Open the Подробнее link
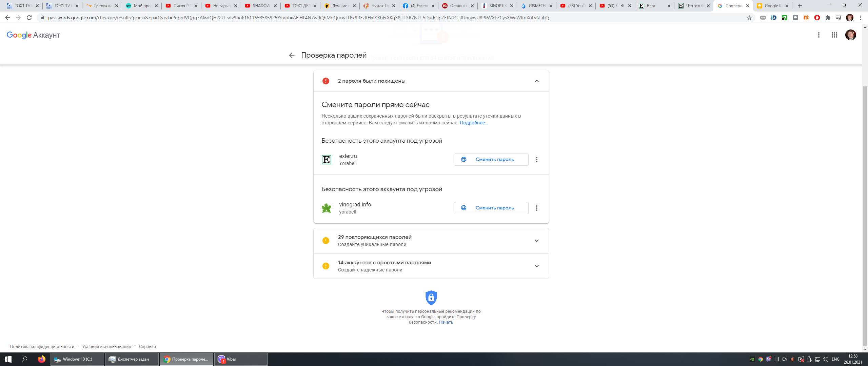 [474, 123]
